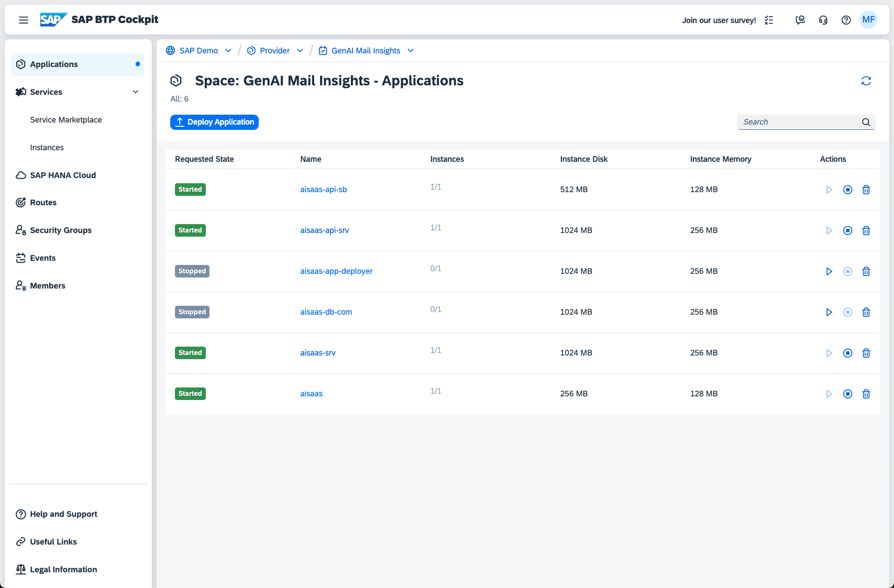Click the Instance Disk column header
894x588 pixels.
584,159
